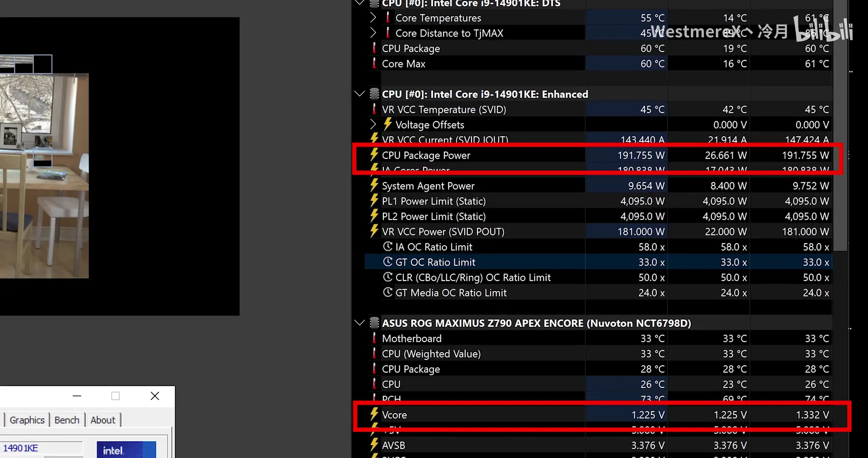
Task: Click the thermometer icon beside VR VCC Temperature (SVID)
Action: pyautogui.click(x=374, y=109)
